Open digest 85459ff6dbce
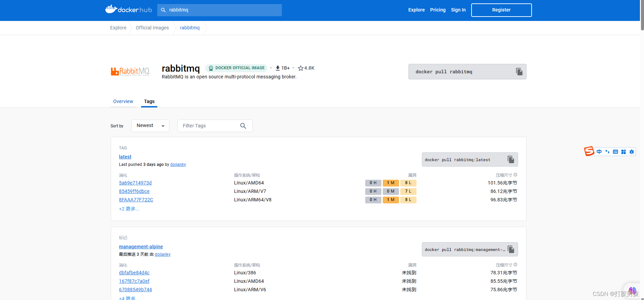 click(134, 191)
